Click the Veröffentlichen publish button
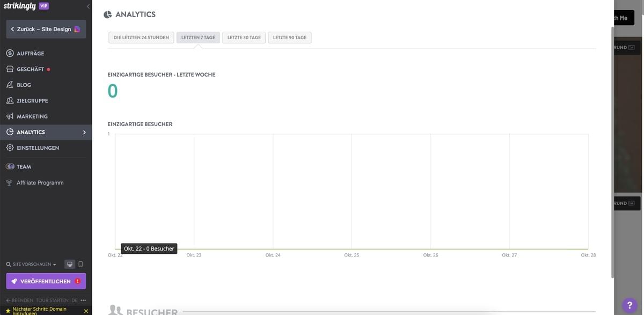The image size is (644, 315). (46, 281)
